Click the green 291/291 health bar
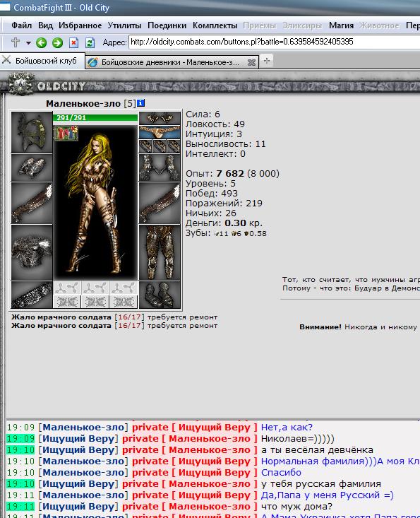Viewport: 420px width, 518px height. click(x=96, y=117)
